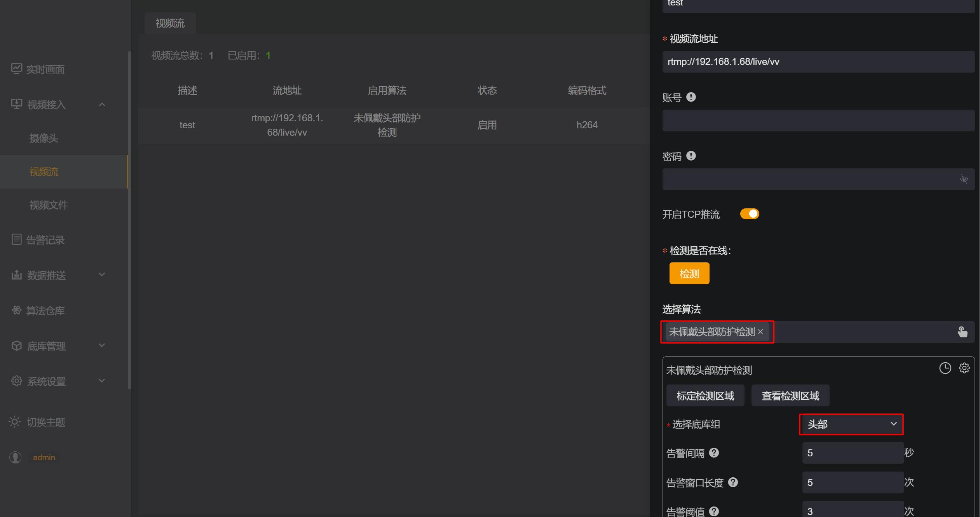Click the 视频流地址 input field
The width and height of the screenshot is (980, 517).
pos(818,62)
